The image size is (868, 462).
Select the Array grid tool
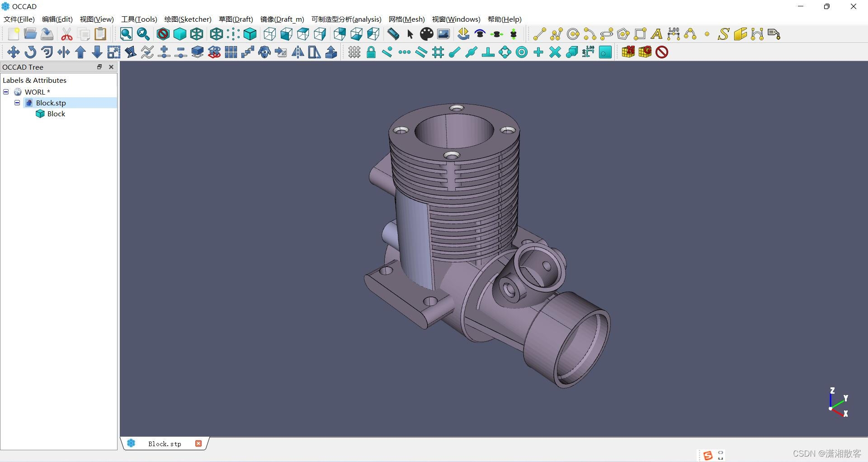(x=231, y=52)
